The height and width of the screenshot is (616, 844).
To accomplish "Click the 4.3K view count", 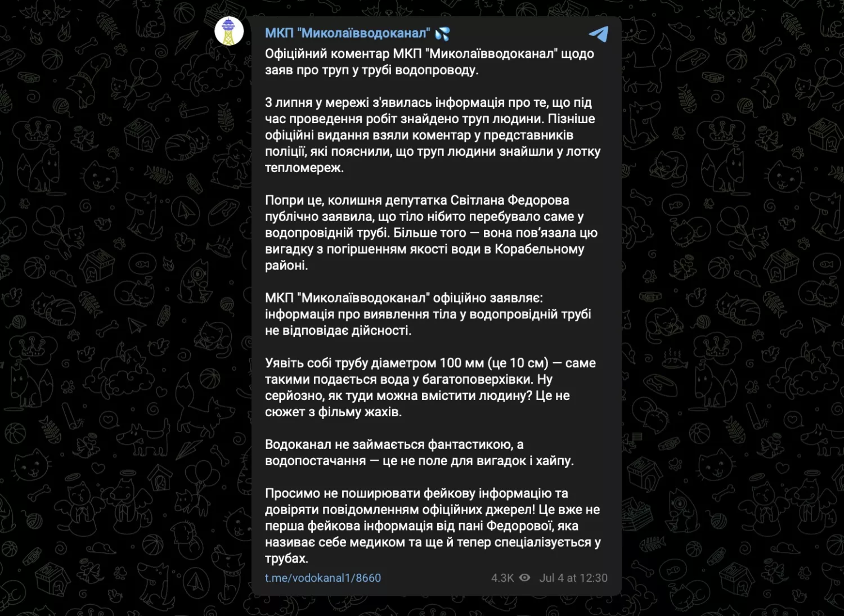I will tap(502, 578).
